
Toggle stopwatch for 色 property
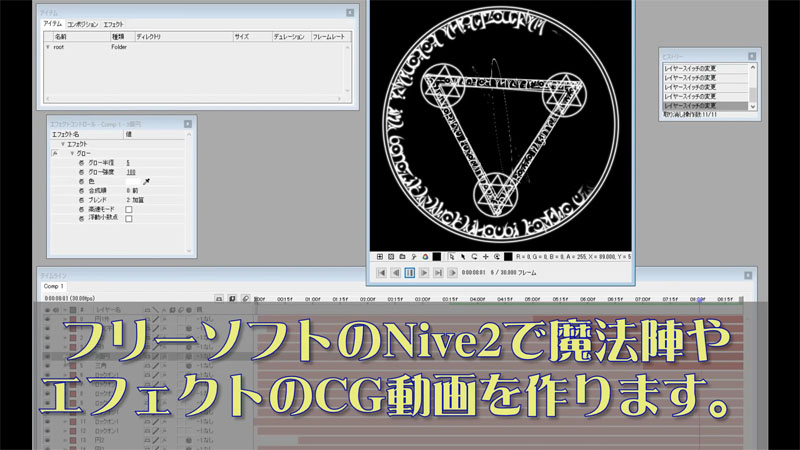point(81,181)
